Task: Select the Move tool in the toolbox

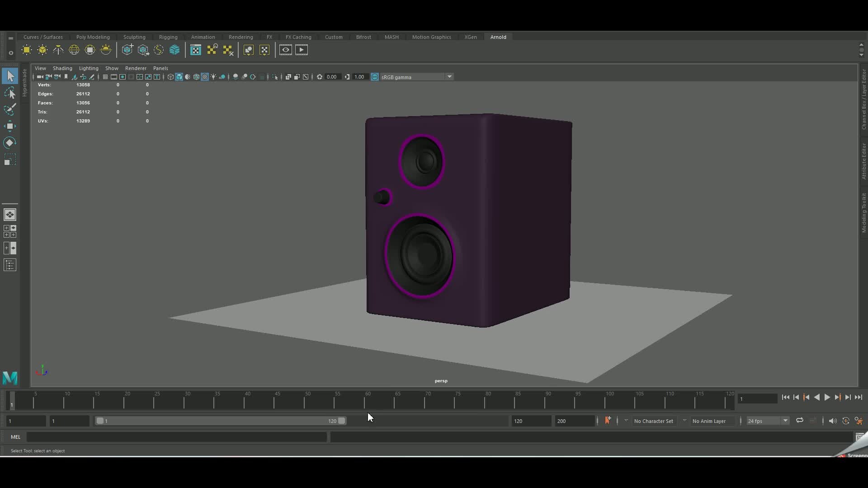Action: [10, 126]
